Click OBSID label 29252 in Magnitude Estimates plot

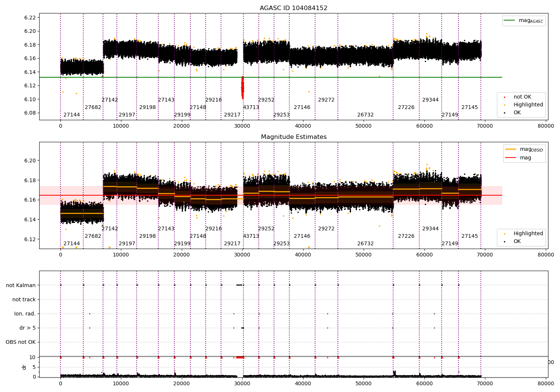266,228
